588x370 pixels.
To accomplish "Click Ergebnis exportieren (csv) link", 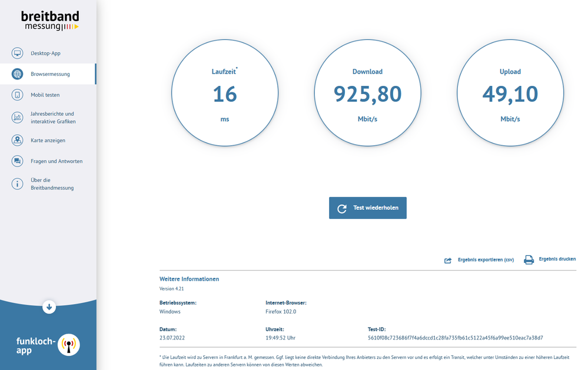I will (486, 260).
